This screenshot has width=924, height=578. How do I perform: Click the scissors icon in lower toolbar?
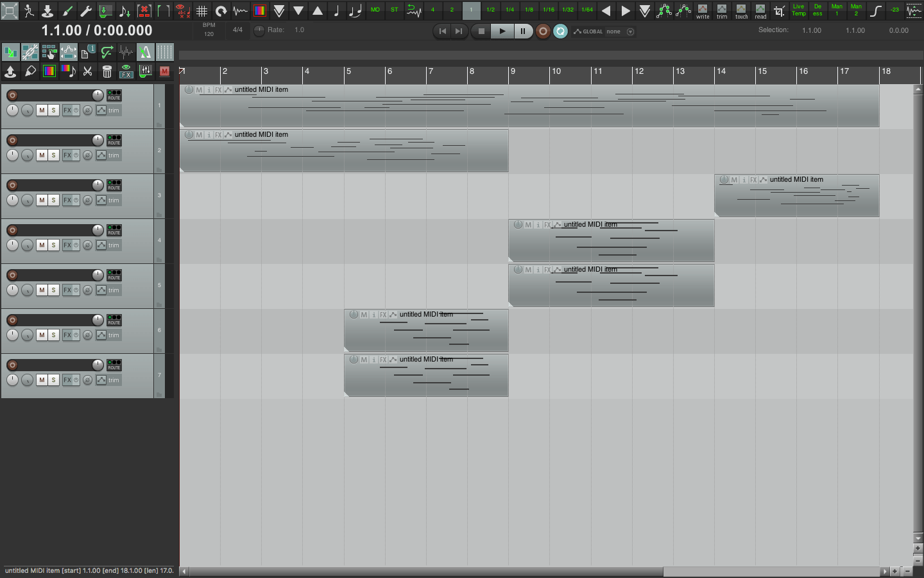[x=88, y=71]
